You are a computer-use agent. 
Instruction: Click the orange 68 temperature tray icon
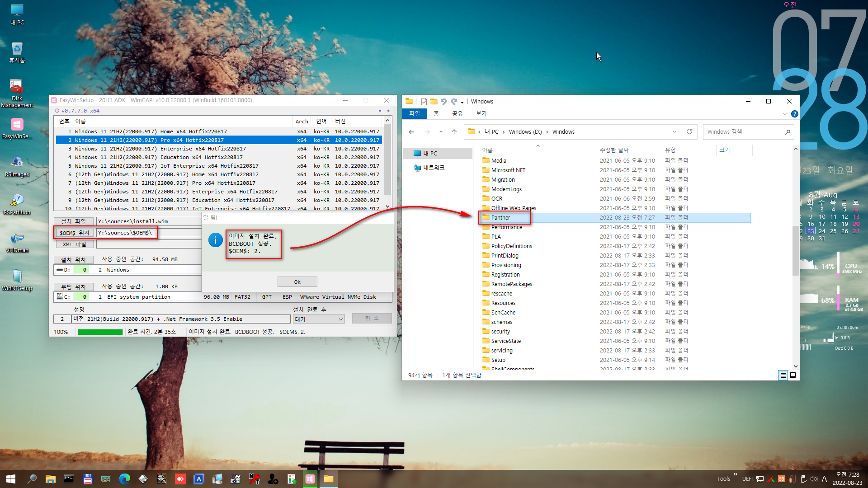(781, 479)
